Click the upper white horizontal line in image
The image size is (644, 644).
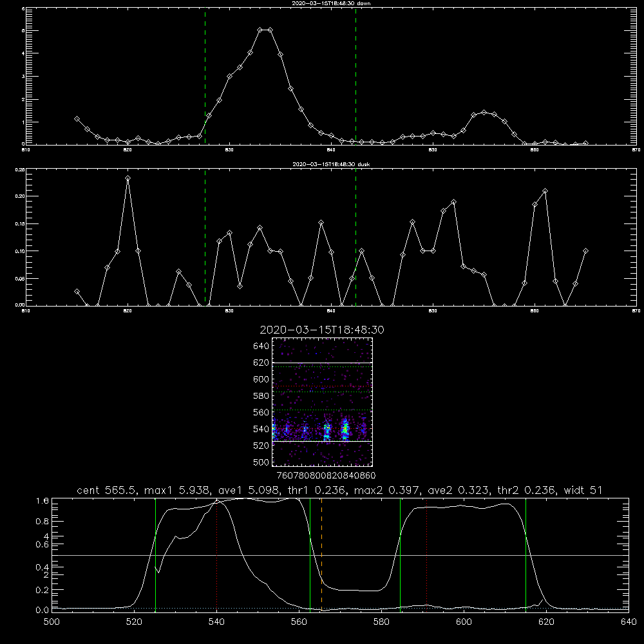pyautogui.click(x=323, y=363)
